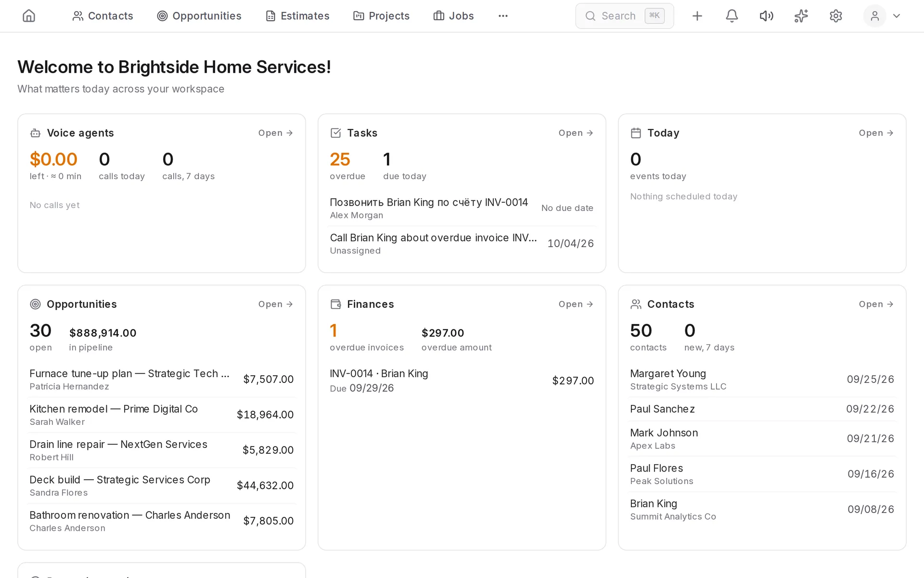Click the Tasks card checkbox icon
924x578 pixels.
[x=335, y=133]
